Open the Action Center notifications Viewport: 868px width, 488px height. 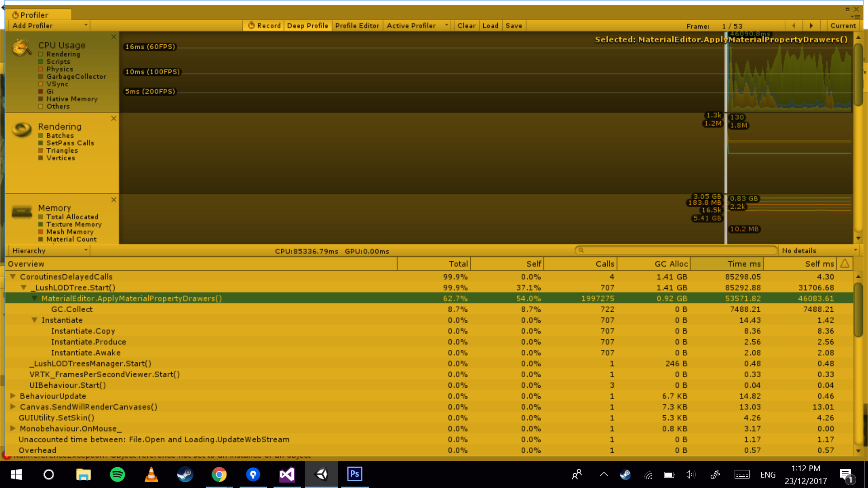click(846, 474)
